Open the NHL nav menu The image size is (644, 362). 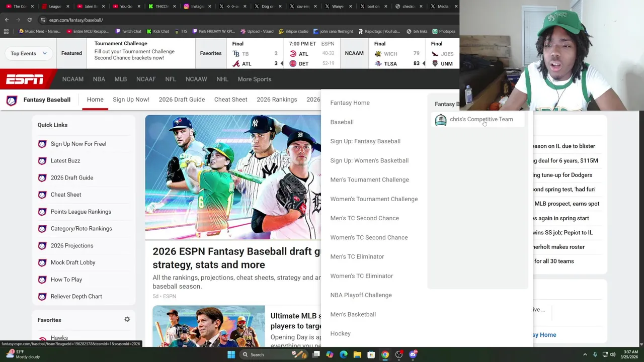pos(222,79)
